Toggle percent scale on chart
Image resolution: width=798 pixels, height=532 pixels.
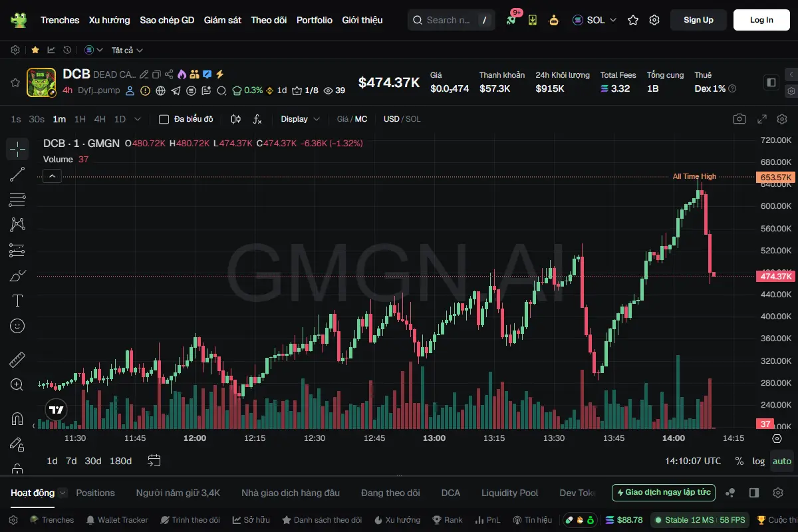pyautogui.click(x=739, y=461)
